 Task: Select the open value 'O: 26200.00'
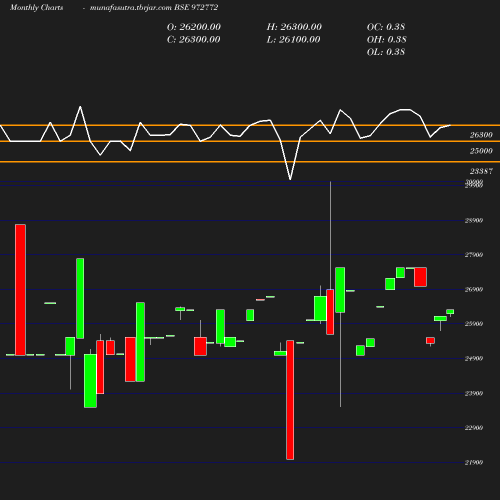click(194, 27)
